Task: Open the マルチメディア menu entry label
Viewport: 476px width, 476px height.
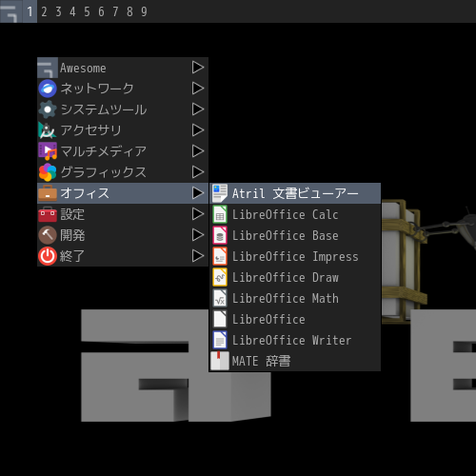Action: [104, 151]
